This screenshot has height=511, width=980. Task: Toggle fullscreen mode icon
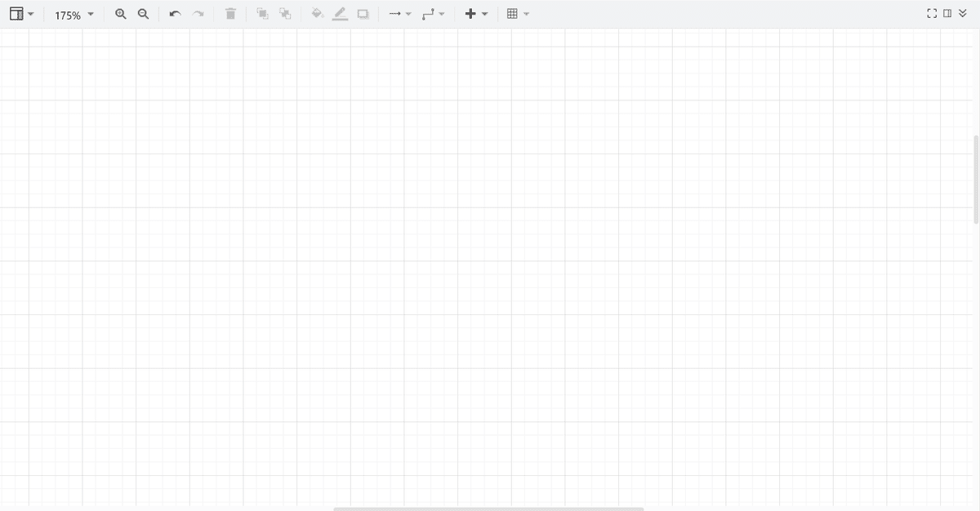click(932, 13)
